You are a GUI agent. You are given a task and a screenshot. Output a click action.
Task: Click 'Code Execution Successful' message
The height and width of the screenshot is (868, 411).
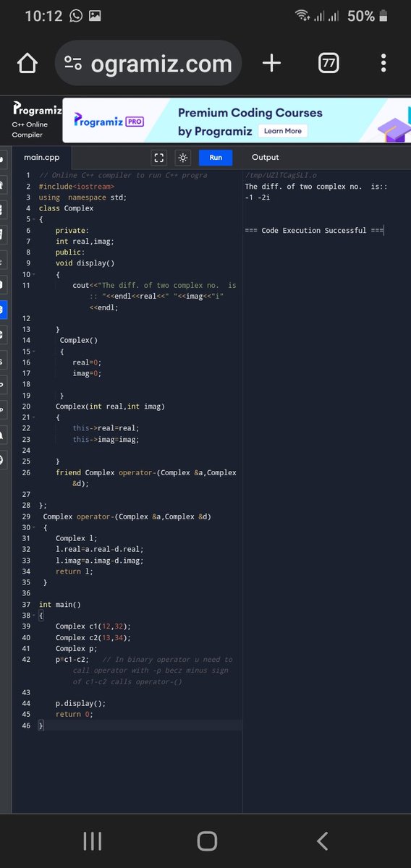(x=313, y=231)
